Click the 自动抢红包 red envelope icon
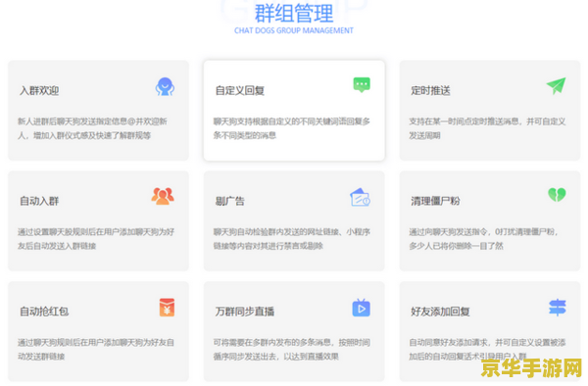 (x=167, y=308)
